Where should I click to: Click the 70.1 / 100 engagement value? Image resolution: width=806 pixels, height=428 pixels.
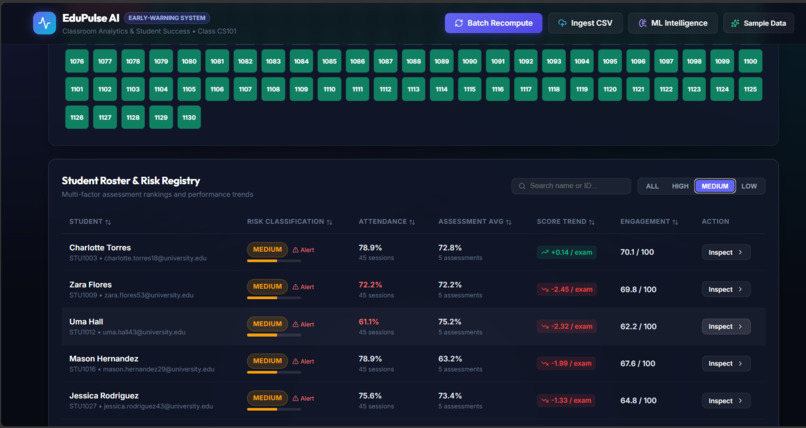(x=637, y=252)
